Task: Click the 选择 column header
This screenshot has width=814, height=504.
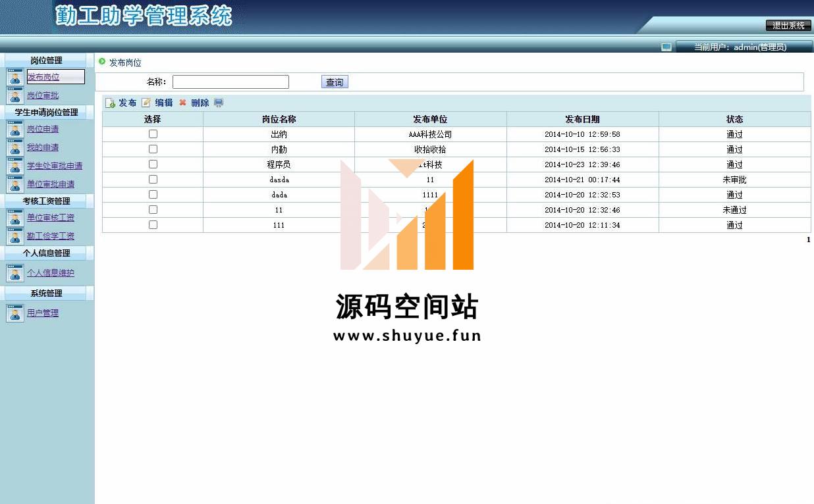Action: 152,119
